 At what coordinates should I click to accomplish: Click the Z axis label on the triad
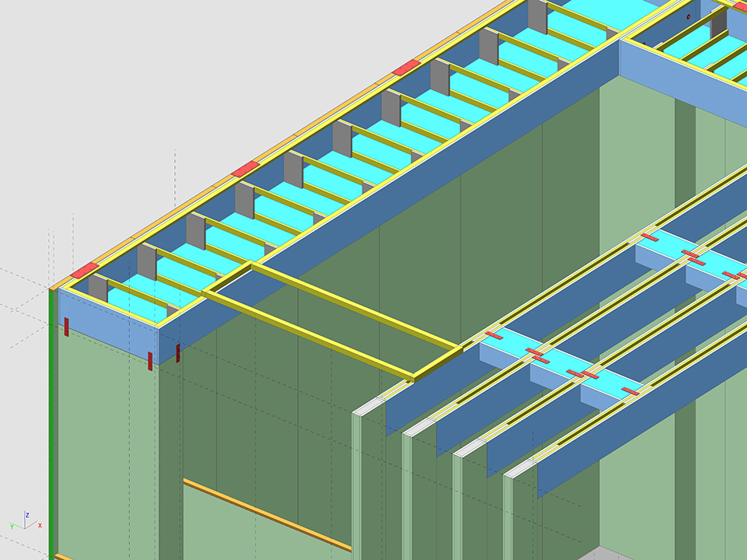(x=27, y=514)
